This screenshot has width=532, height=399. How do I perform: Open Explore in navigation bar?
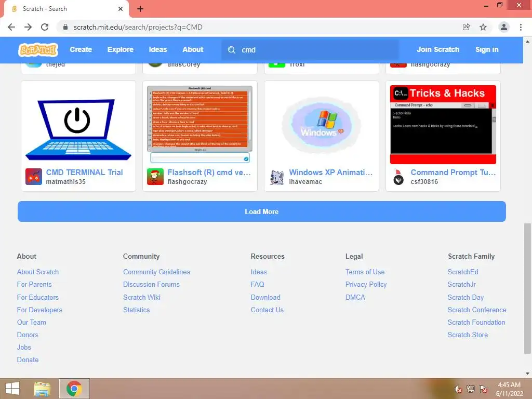(x=121, y=49)
